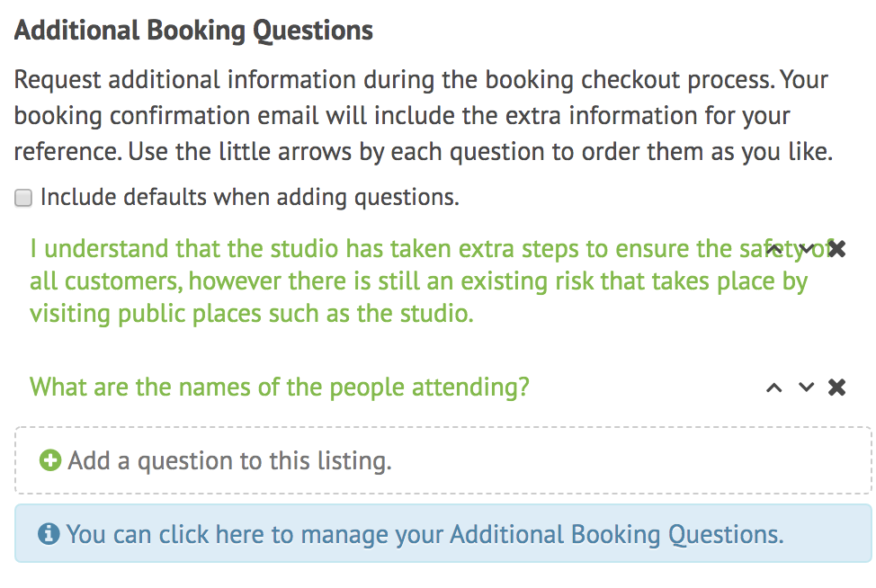
Task: Move the attendee names question down
Action: (806, 387)
